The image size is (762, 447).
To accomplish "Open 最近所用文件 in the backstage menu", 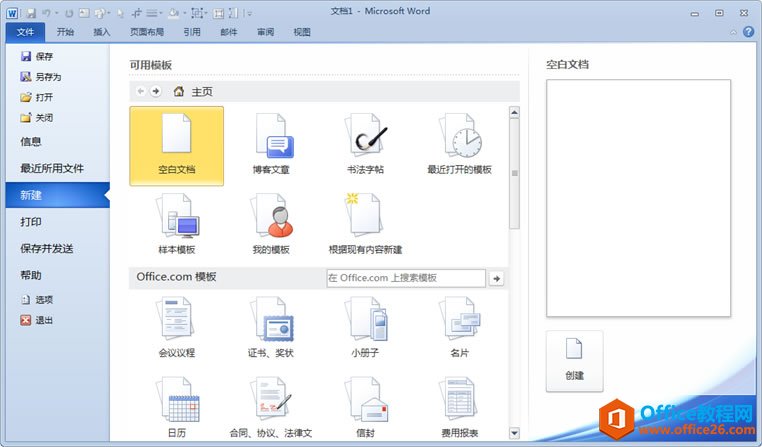I will click(52, 168).
